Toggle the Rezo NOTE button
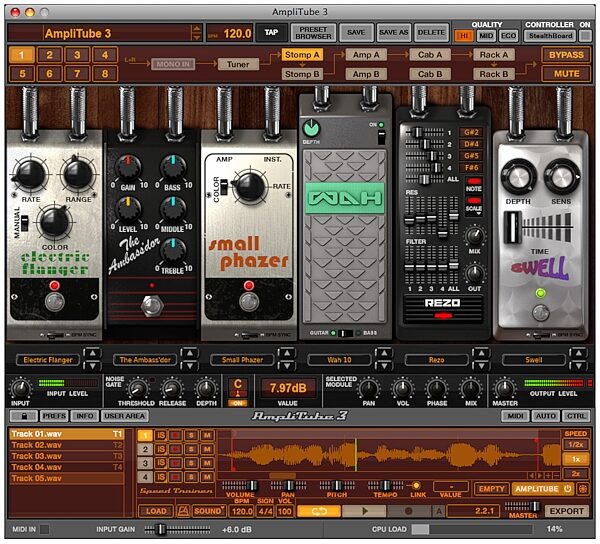 click(x=474, y=181)
